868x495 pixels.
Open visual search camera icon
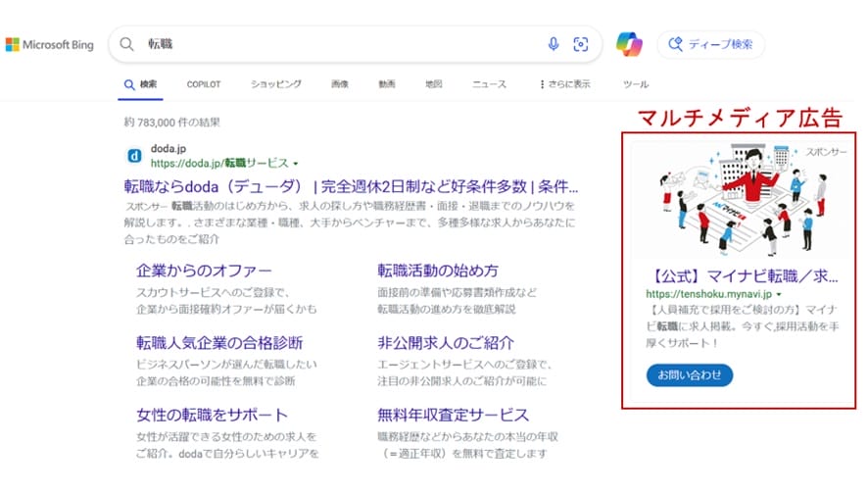click(581, 44)
